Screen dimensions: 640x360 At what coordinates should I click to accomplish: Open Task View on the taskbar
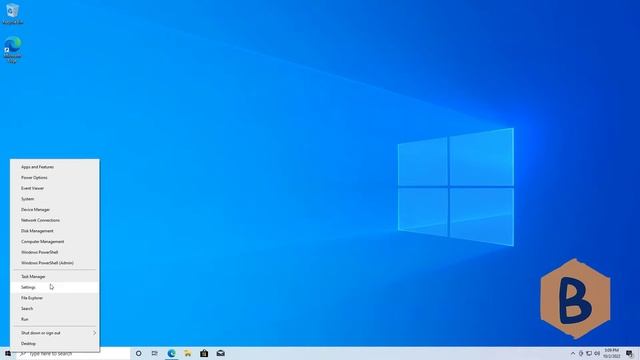click(x=155, y=353)
